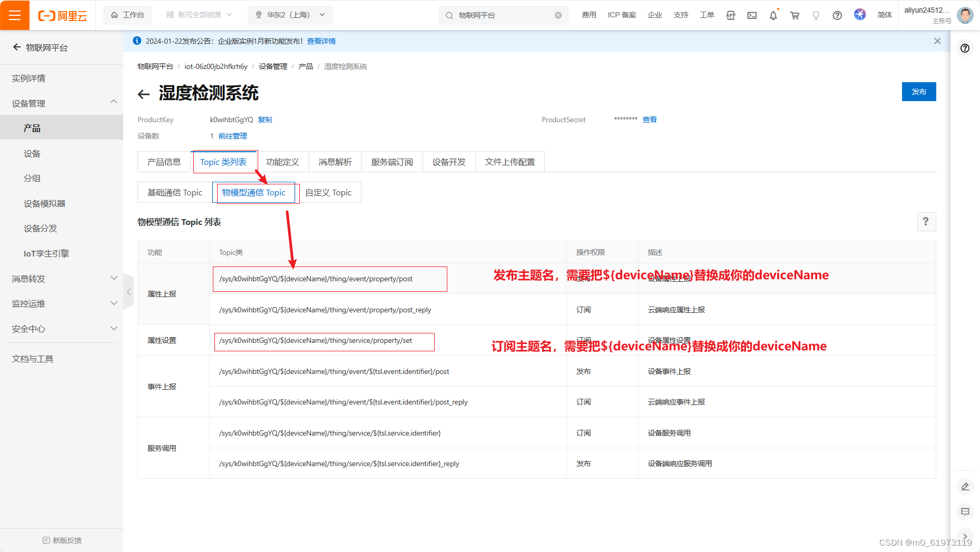Open the notifications bell

[773, 15]
